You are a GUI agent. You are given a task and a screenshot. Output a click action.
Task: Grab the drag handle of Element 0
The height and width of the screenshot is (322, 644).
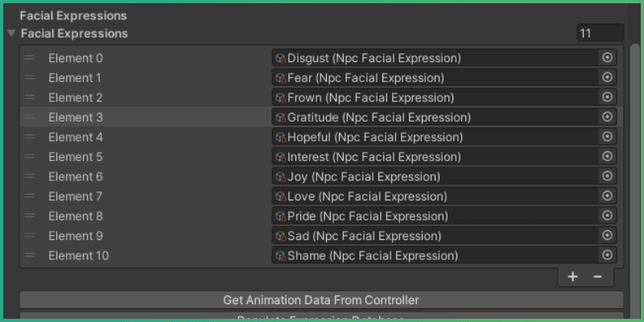pyautogui.click(x=30, y=58)
